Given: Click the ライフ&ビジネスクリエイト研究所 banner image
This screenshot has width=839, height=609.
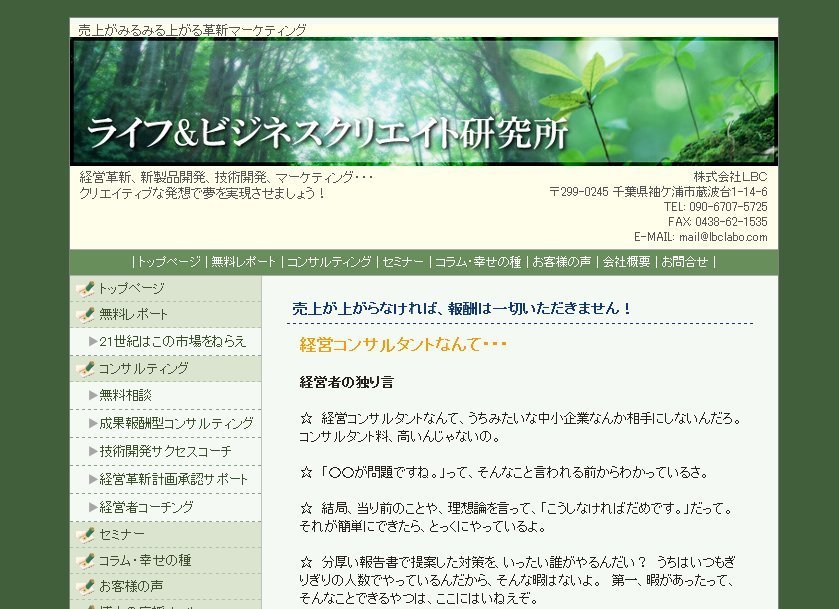Looking at the screenshot, I should click(424, 101).
